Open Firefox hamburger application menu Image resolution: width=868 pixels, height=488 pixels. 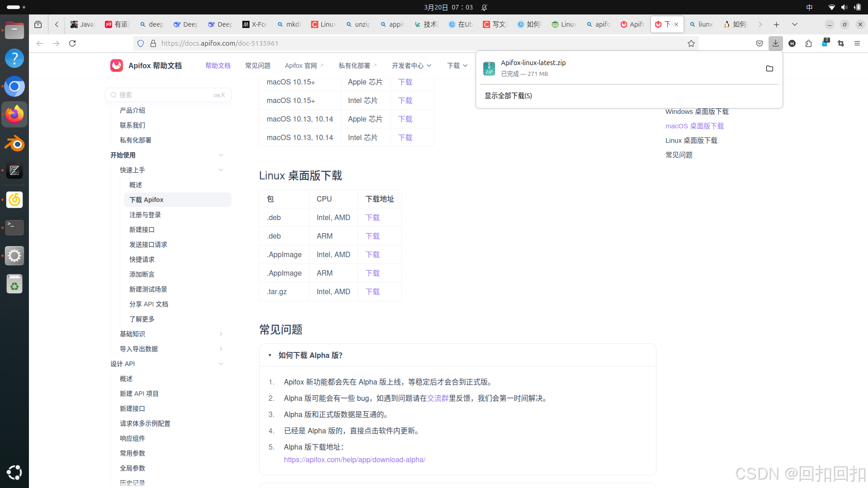(x=857, y=43)
